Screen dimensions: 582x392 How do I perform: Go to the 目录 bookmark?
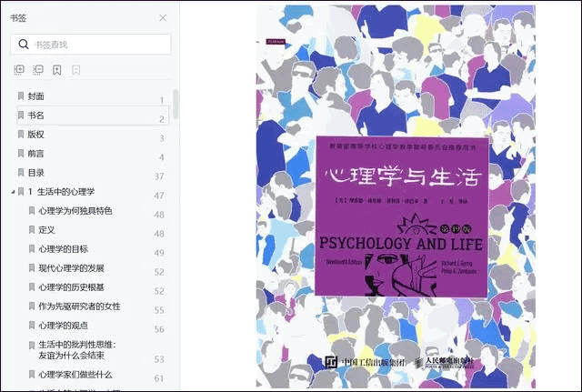pos(36,173)
